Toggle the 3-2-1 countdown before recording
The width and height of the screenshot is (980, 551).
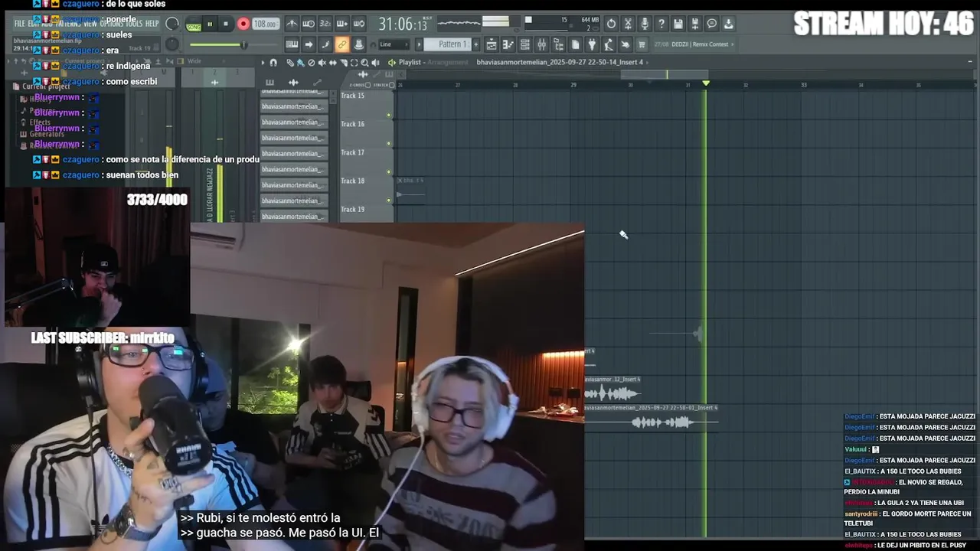tap(325, 24)
